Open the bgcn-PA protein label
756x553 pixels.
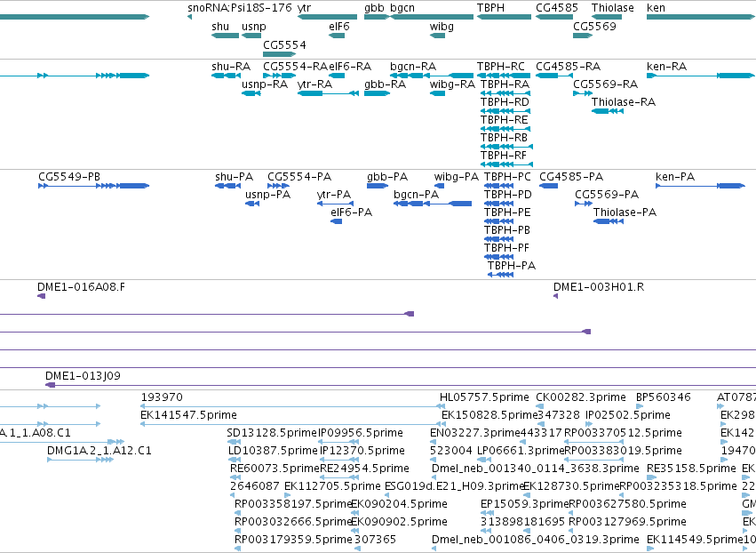pyautogui.click(x=416, y=195)
